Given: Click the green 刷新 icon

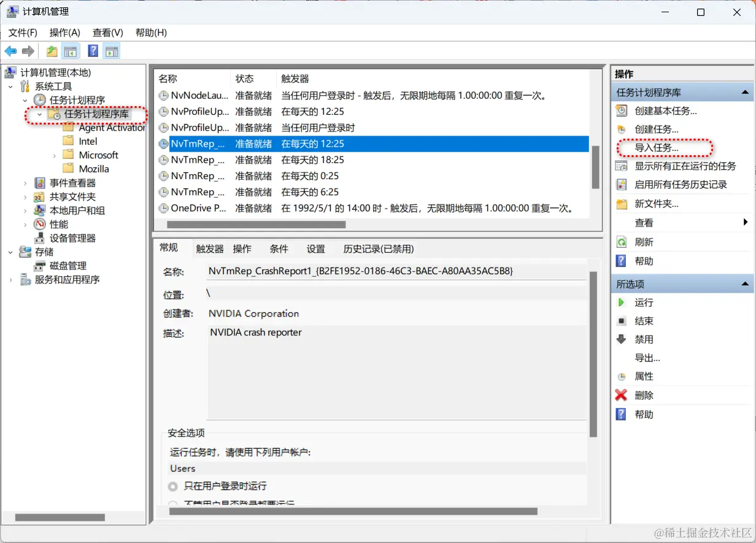Looking at the screenshot, I should [622, 242].
